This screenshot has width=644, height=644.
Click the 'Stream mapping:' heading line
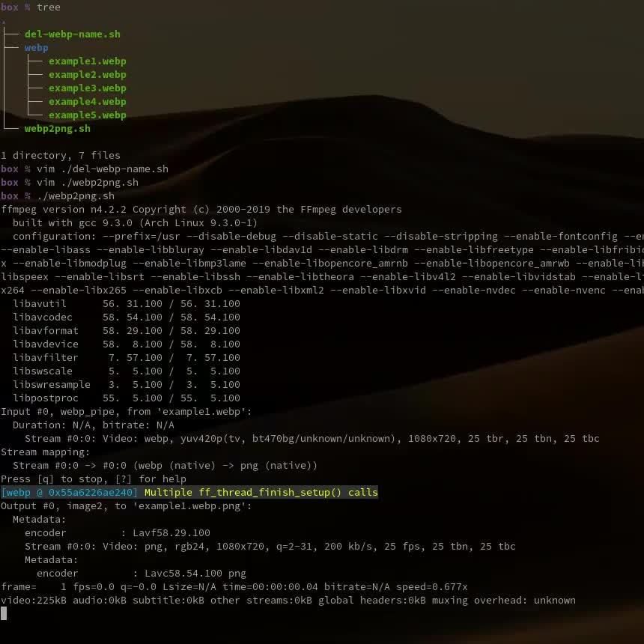coord(45,452)
